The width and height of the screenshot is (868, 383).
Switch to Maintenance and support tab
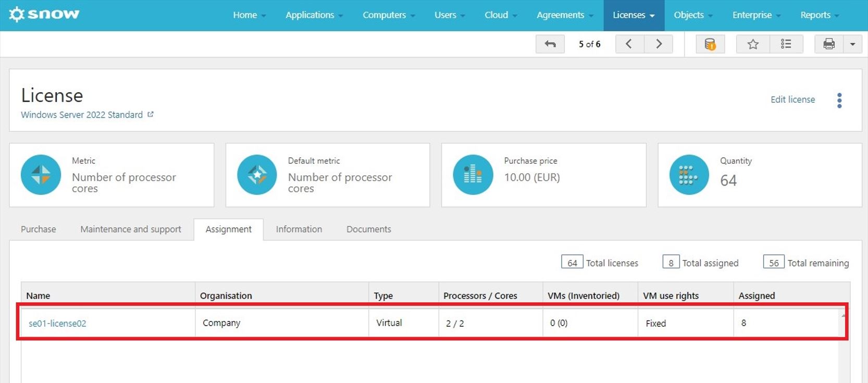(x=131, y=229)
